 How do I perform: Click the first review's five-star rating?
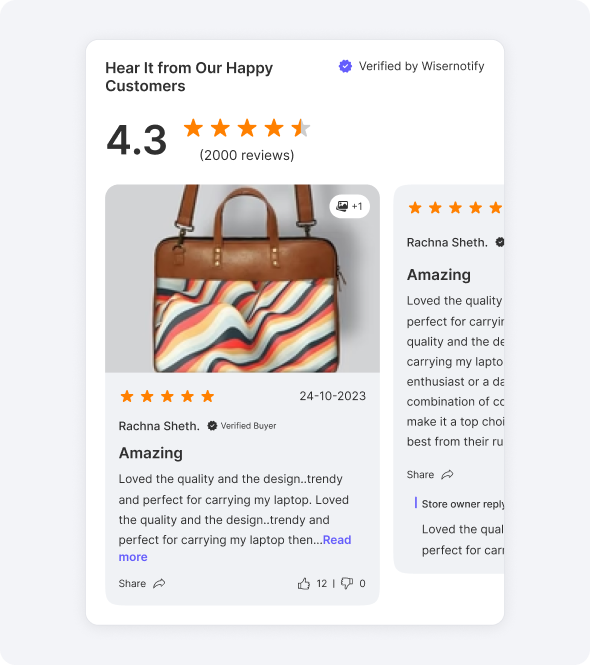tap(167, 396)
